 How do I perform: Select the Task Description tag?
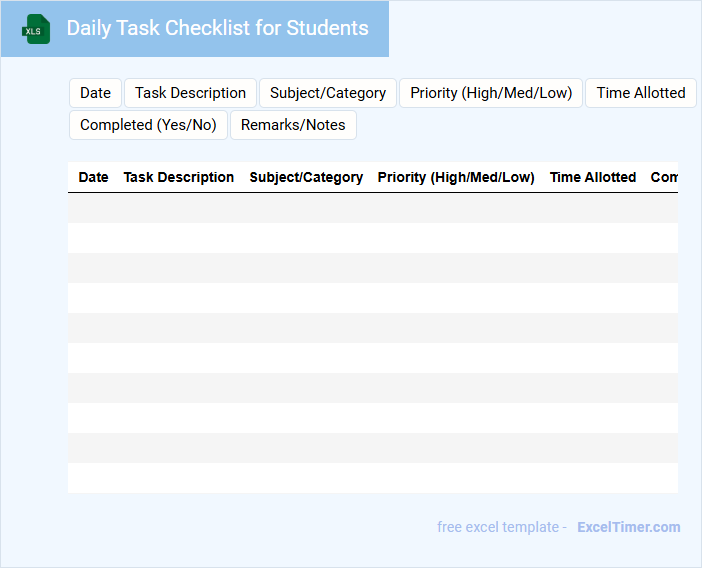[190, 93]
